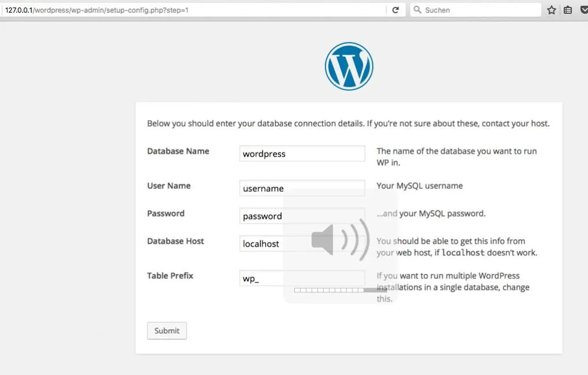Click 'The name of the database' description
Screen dimensions: 588x375
point(457,157)
